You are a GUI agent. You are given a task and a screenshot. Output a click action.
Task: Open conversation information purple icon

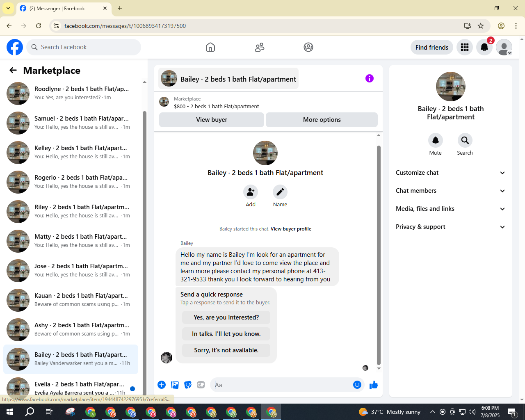click(370, 78)
